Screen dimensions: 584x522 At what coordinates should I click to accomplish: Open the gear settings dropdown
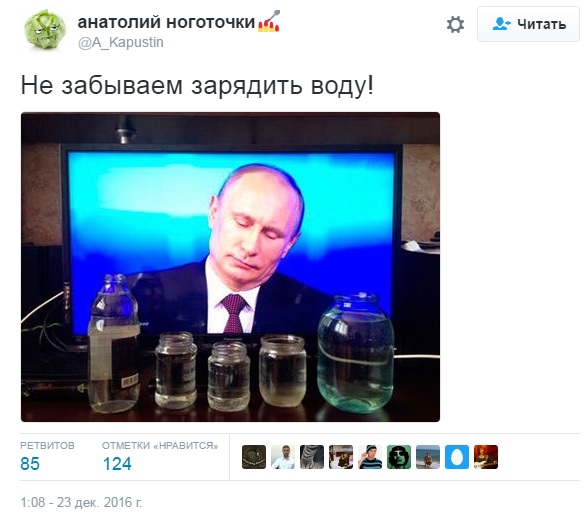456,25
